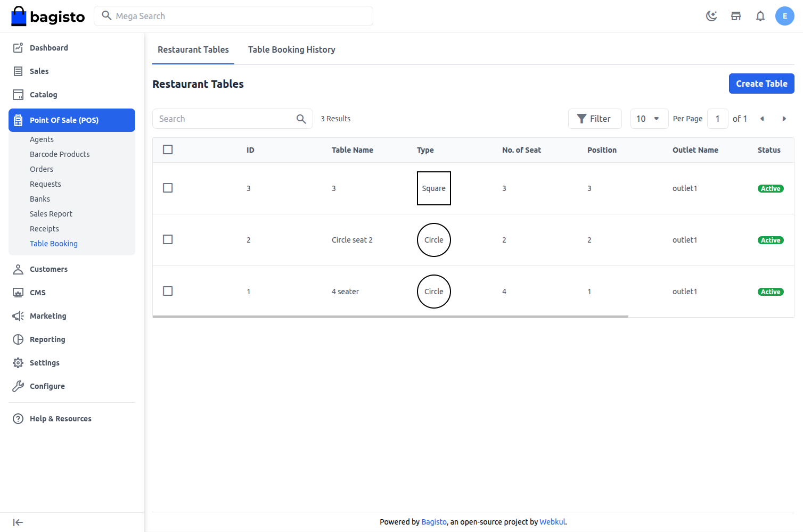
Task: Switch to Table Booking History tab
Action: pos(292,49)
